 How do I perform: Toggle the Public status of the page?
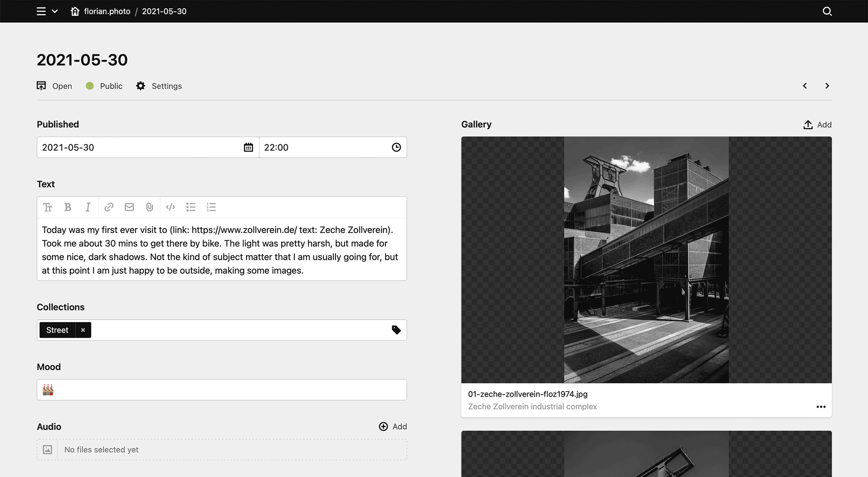(x=104, y=86)
